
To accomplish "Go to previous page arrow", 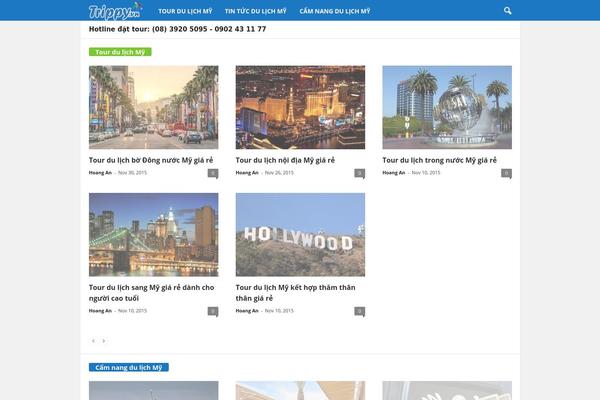I will tap(93, 341).
